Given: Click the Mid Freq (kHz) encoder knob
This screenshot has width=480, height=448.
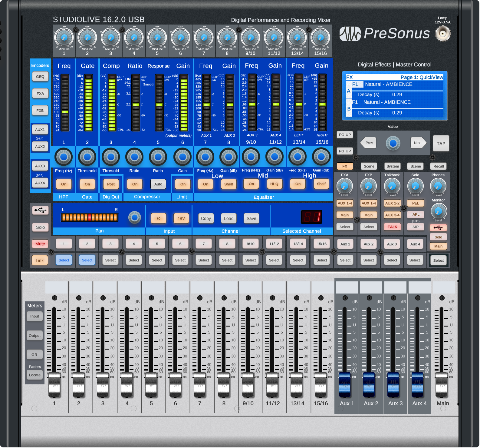Looking at the screenshot, I should (x=251, y=157).
